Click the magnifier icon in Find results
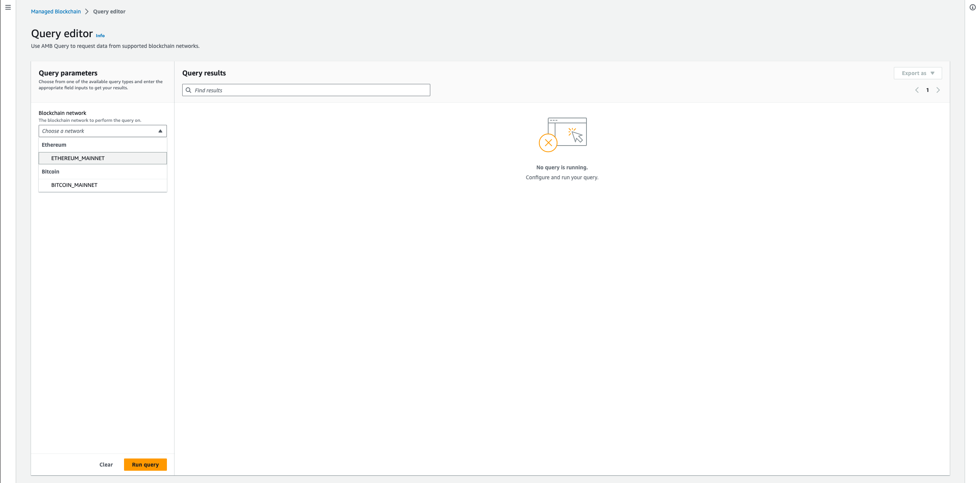 (x=188, y=90)
